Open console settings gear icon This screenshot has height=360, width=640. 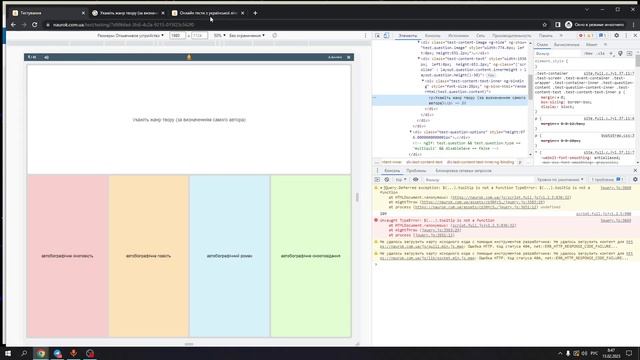tap(635, 180)
